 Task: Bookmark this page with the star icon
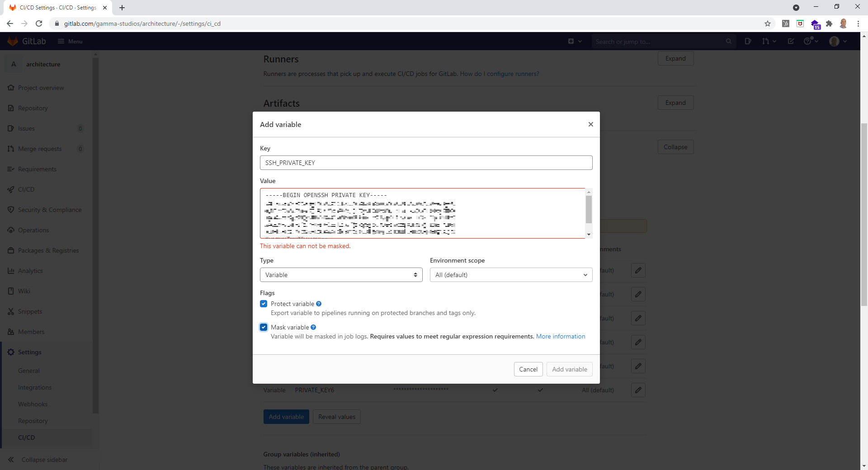coord(767,23)
